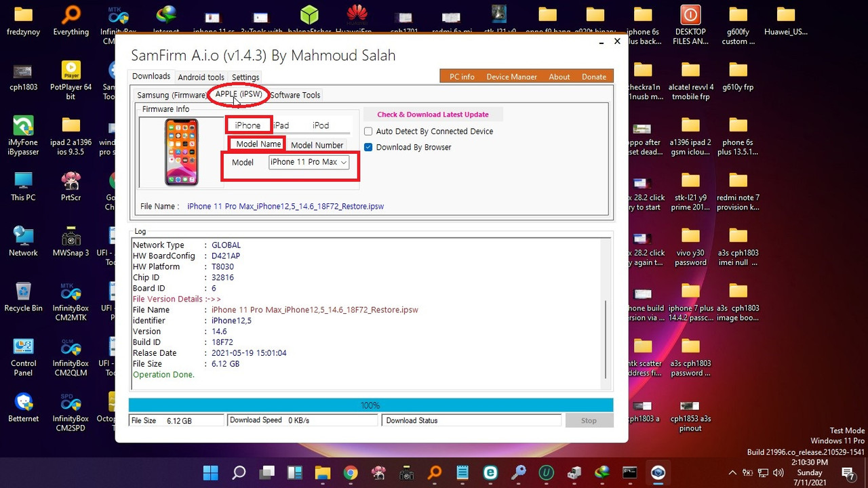Viewport: 868px width, 488px height.
Task: Switch selection mode to Model Number
Action: [x=317, y=144]
